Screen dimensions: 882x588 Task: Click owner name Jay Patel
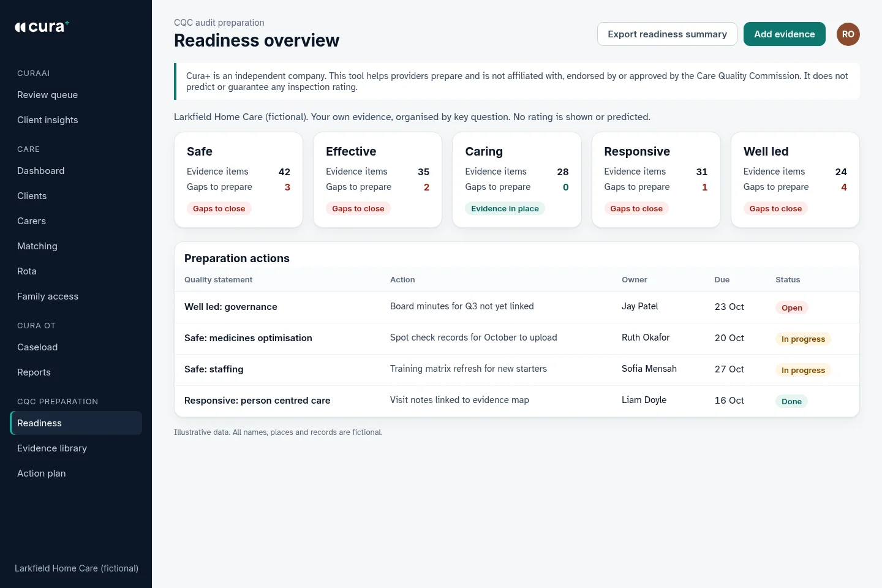pyautogui.click(x=640, y=306)
